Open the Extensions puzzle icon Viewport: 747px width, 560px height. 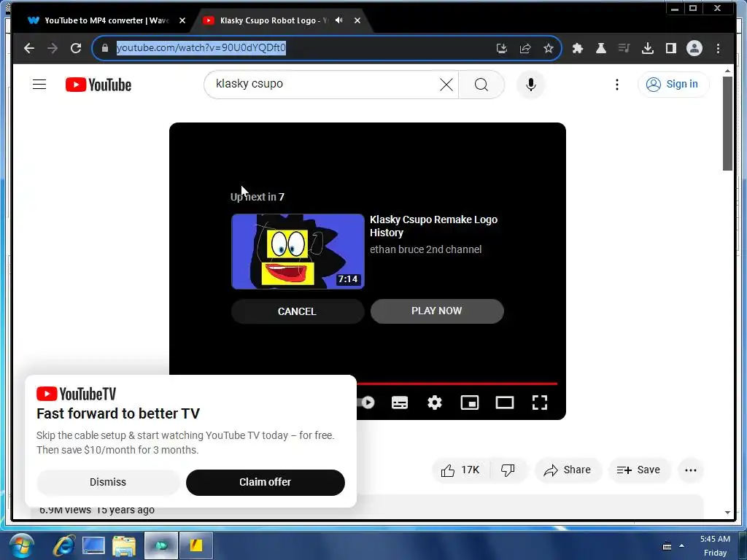pyautogui.click(x=578, y=48)
